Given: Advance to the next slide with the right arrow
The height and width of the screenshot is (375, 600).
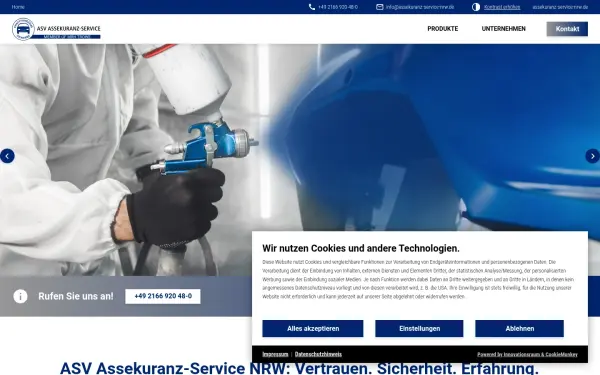Looking at the screenshot, I should point(592,156).
